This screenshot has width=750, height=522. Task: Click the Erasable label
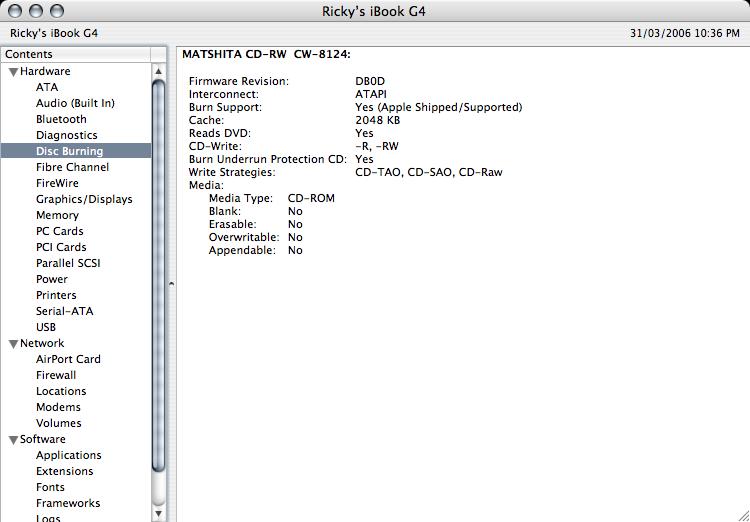point(232,224)
